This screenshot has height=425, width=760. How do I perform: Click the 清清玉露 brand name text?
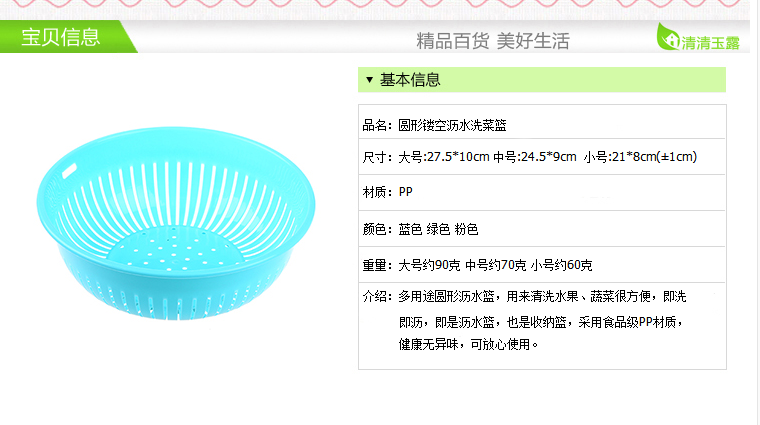click(709, 42)
